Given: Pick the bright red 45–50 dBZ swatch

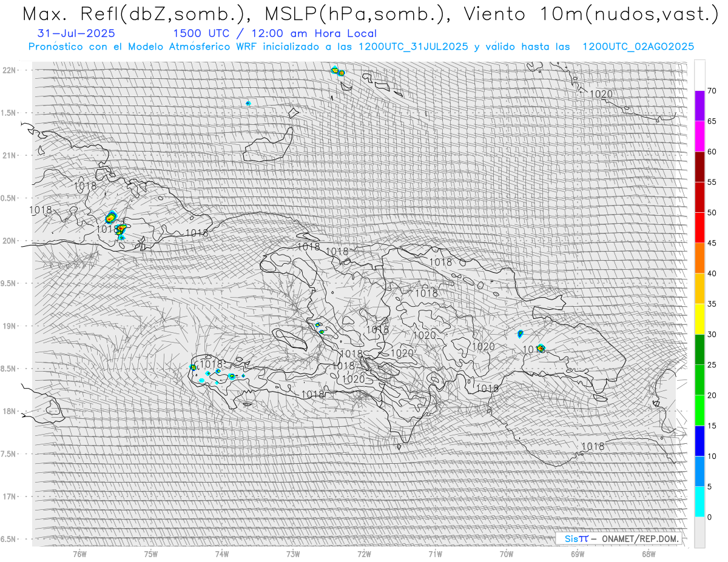Looking at the screenshot, I should pos(699,227).
